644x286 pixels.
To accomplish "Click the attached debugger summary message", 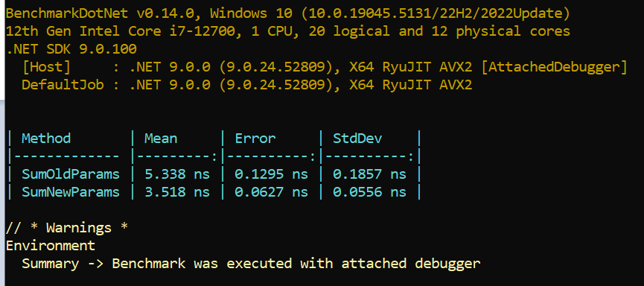I will pos(251,264).
